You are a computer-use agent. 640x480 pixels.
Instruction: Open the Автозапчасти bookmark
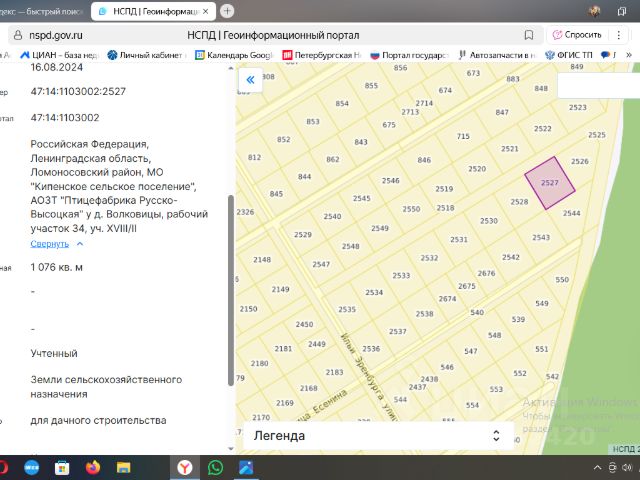497,55
